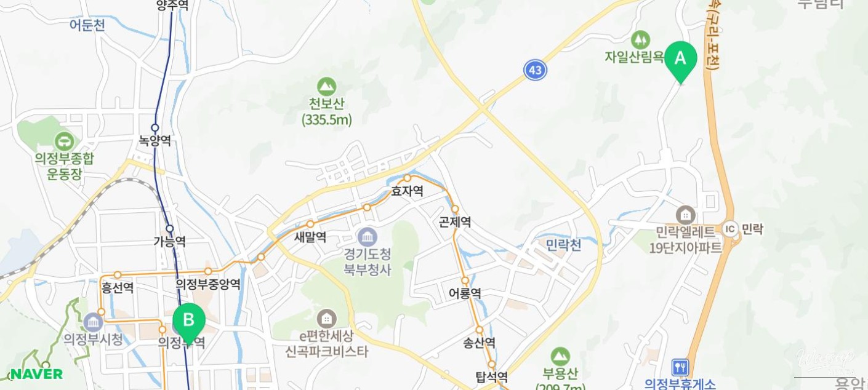868x390 pixels.
Task: Click the NAVER logo
Action: 35,373
